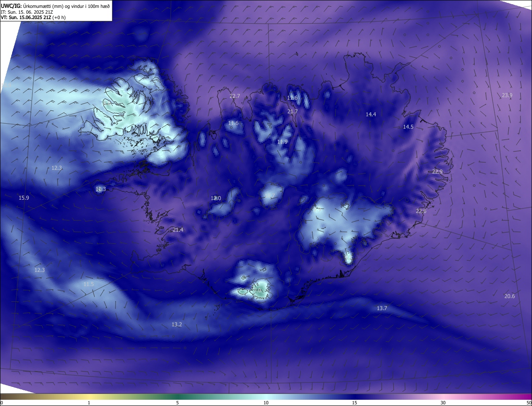The width and height of the screenshot is (532, 406).
Task: Click the 22.9 value label on the map
Action: (437, 171)
